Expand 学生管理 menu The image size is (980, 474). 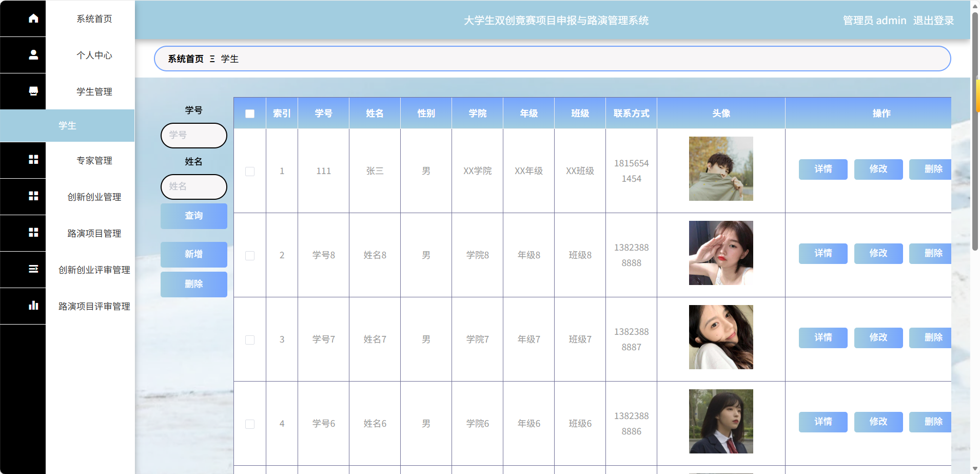(x=94, y=91)
